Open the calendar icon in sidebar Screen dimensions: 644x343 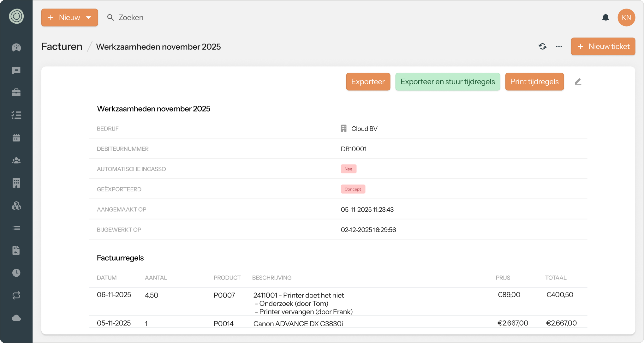16,138
